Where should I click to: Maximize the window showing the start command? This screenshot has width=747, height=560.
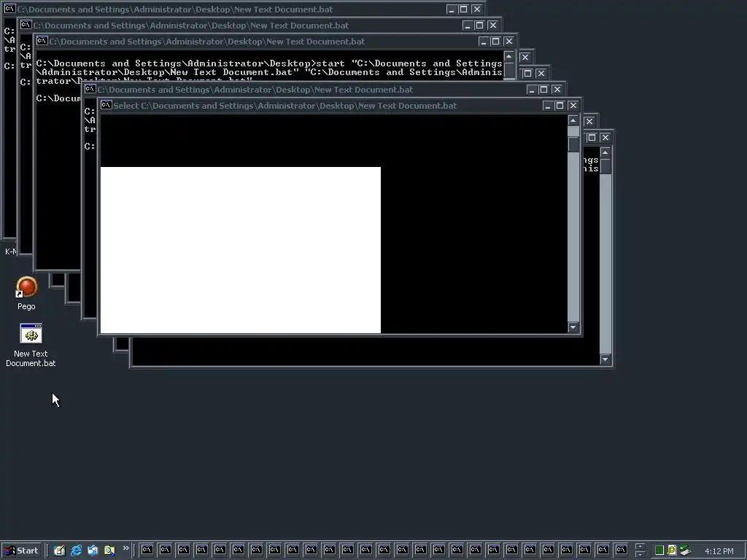(496, 42)
